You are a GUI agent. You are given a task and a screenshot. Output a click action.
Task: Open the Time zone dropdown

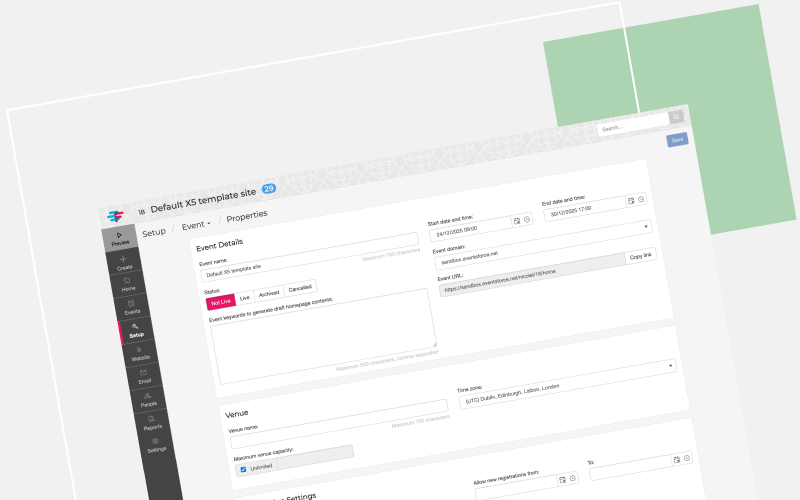pos(671,366)
